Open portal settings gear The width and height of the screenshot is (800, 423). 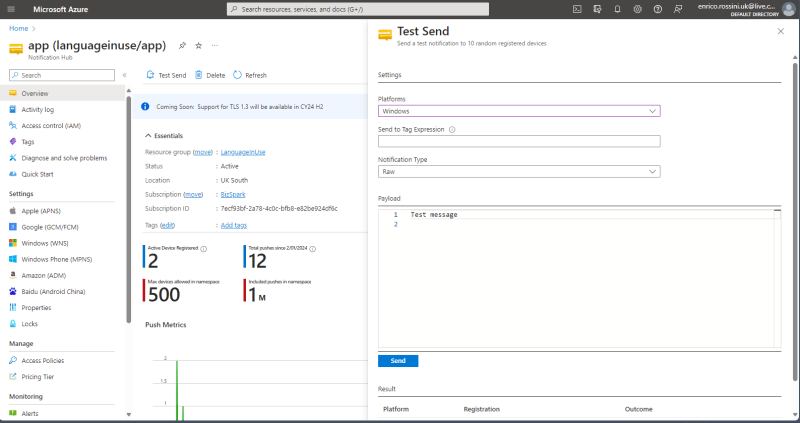click(637, 9)
